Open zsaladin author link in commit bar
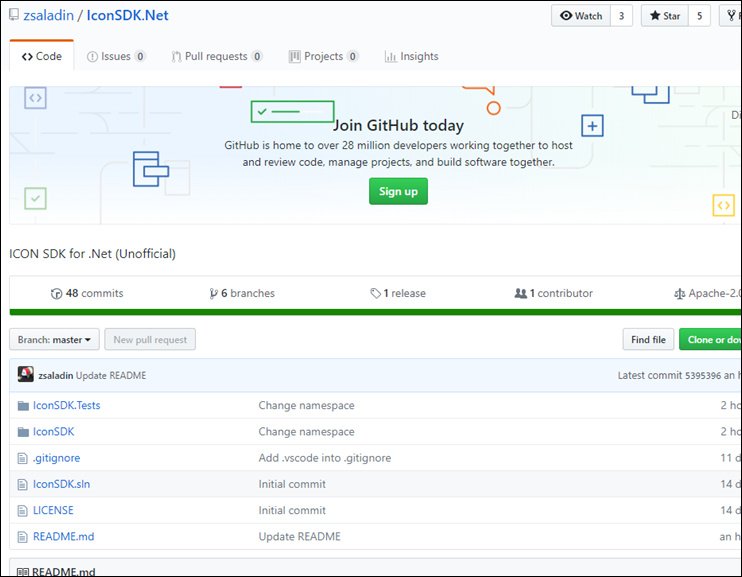The width and height of the screenshot is (742, 577). tap(56, 375)
